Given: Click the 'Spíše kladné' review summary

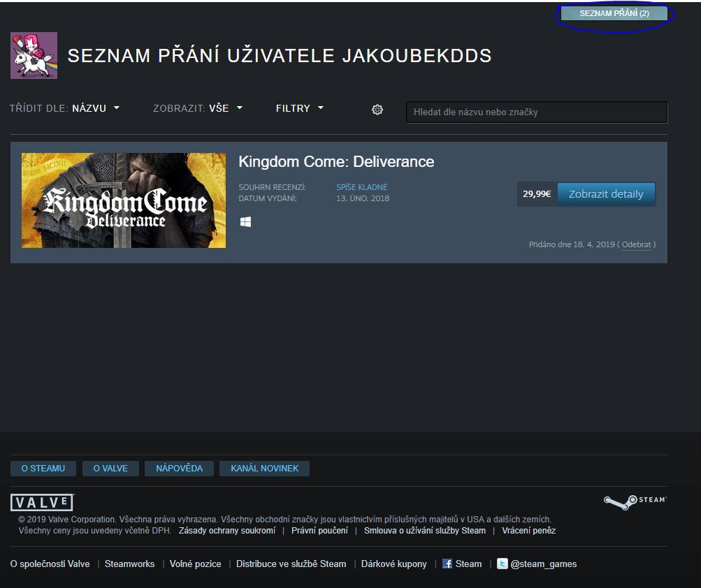Looking at the screenshot, I should pyautogui.click(x=361, y=187).
